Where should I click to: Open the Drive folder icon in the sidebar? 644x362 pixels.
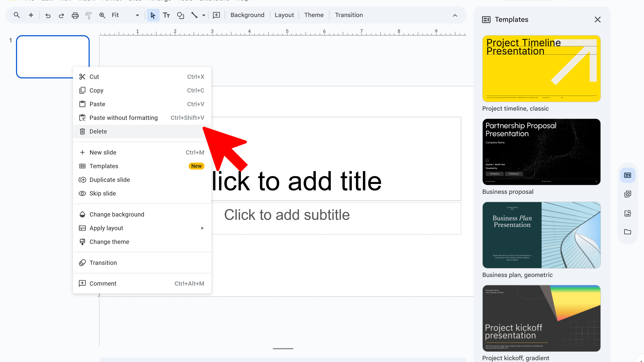(627, 232)
